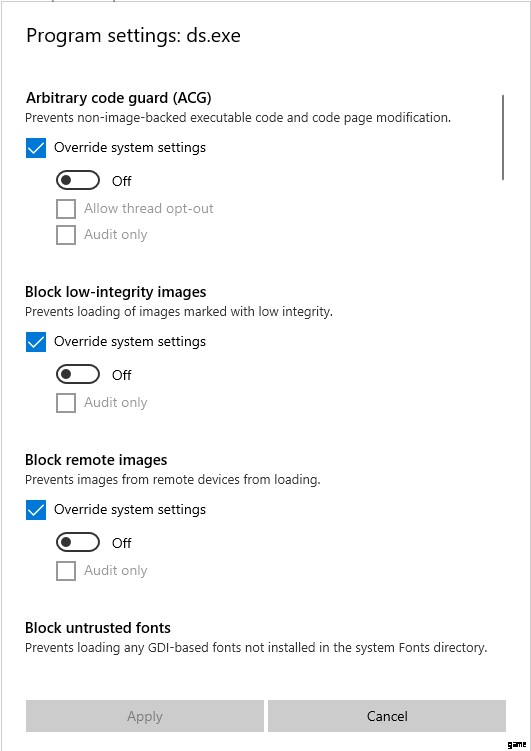The width and height of the screenshot is (531, 751).
Task: Uncheck Override system settings for Block low-integrity images
Action: (x=36, y=342)
